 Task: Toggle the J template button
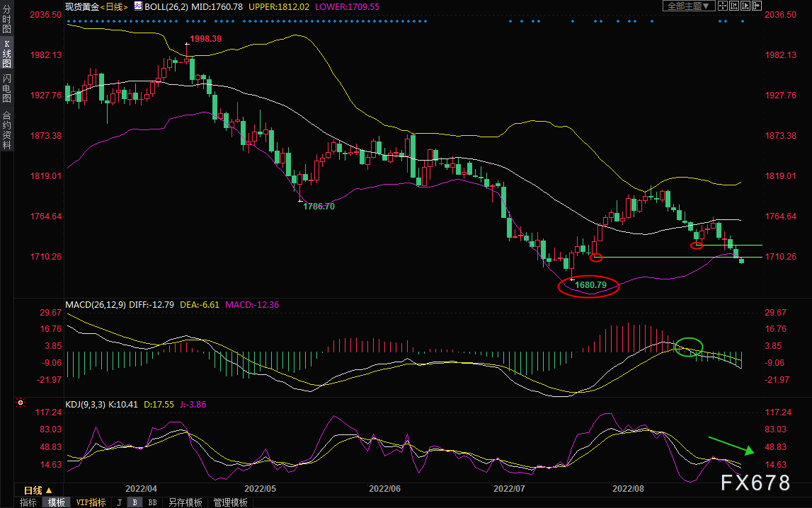click(x=120, y=502)
